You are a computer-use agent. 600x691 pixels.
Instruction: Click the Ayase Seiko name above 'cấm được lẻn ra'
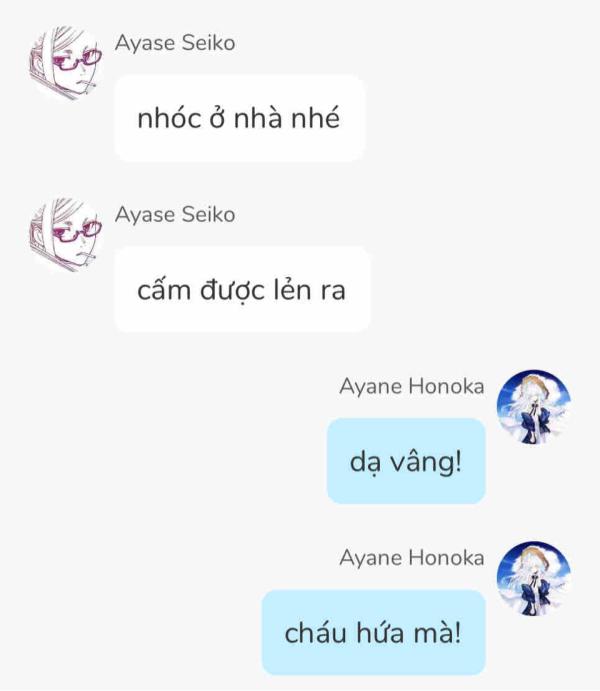175,215
